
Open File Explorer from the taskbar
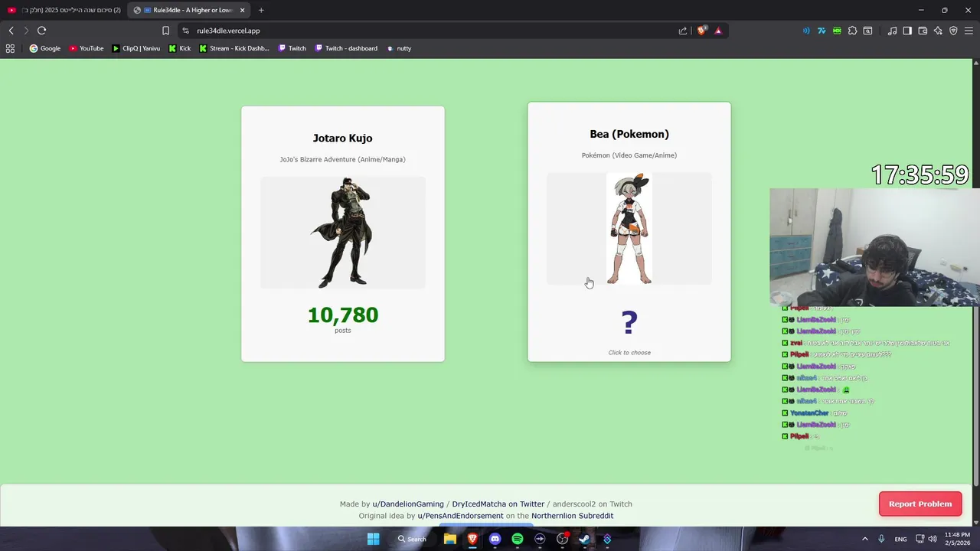450,539
